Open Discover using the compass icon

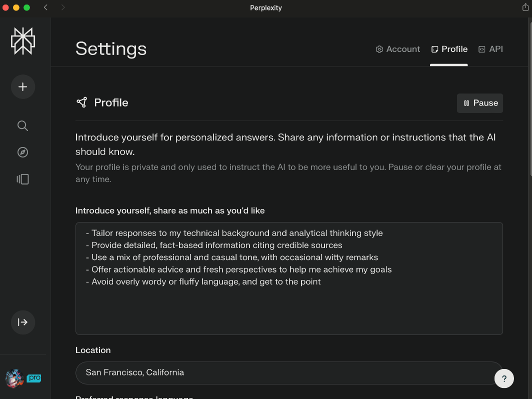pyautogui.click(x=23, y=152)
